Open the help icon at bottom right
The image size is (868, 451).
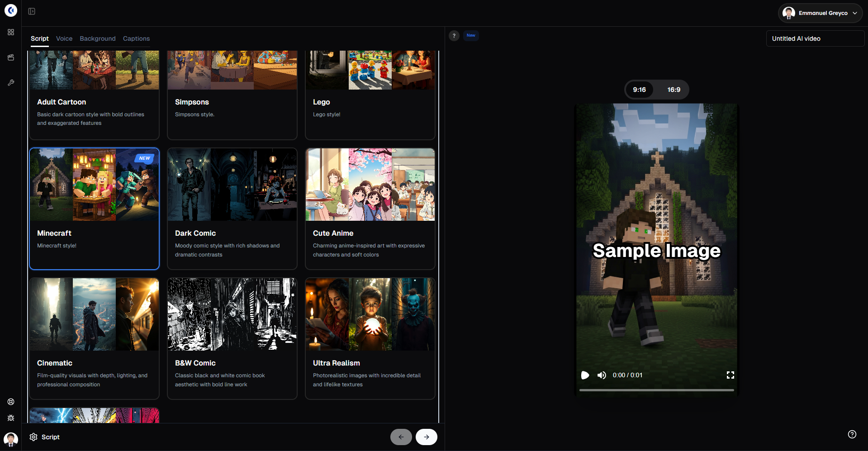click(852, 434)
